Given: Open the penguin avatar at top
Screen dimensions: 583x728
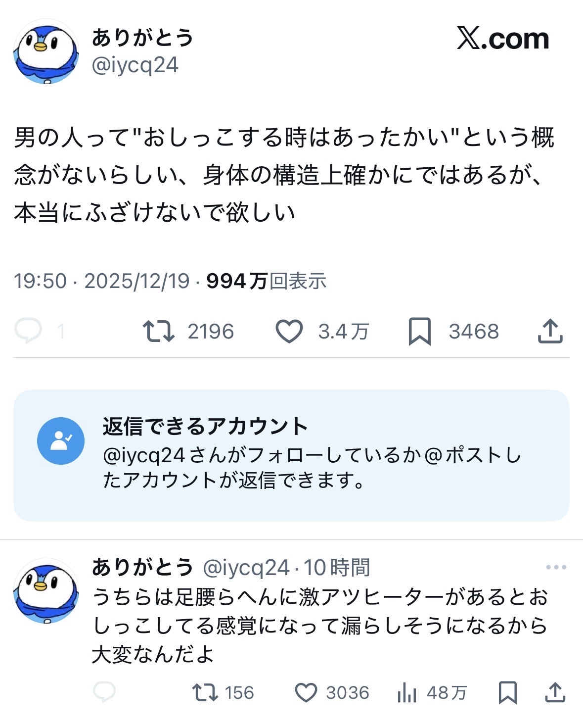Looking at the screenshot, I should click(45, 51).
